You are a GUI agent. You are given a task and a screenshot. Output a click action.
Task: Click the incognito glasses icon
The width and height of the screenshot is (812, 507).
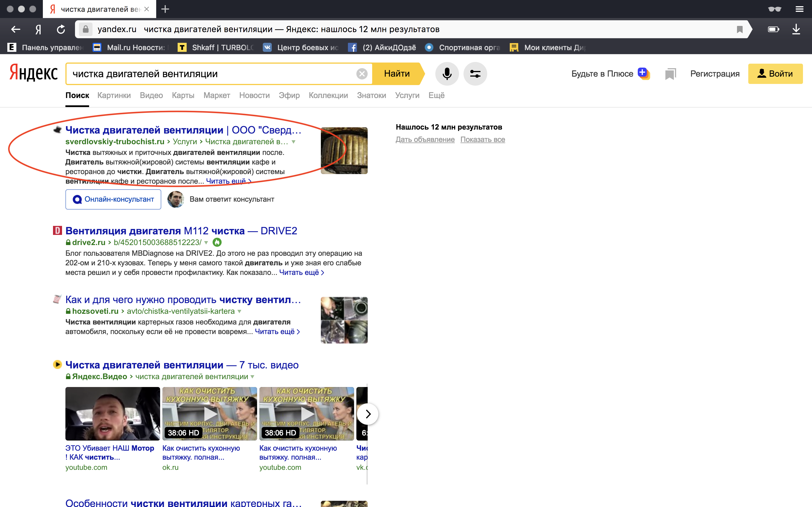pos(775,9)
